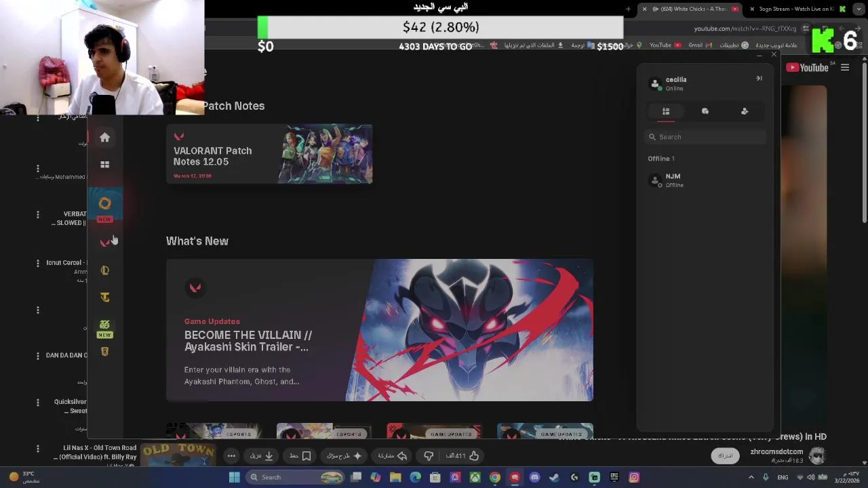Open Steam from taskbar
Viewport: 868px width, 488px height.
pyautogui.click(x=554, y=477)
